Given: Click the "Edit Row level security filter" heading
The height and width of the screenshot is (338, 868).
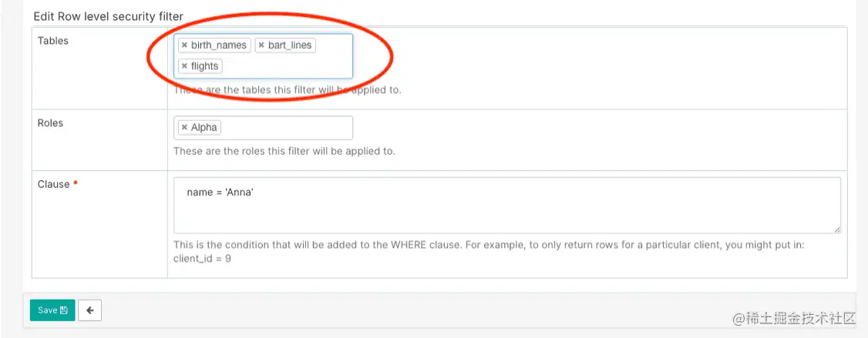Looking at the screenshot, I should (109, 17).
